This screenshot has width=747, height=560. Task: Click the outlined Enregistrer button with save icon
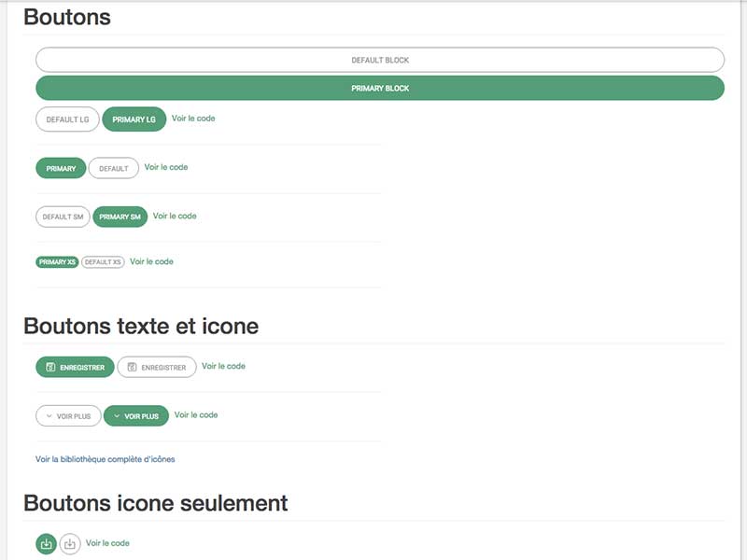(157, 368)
